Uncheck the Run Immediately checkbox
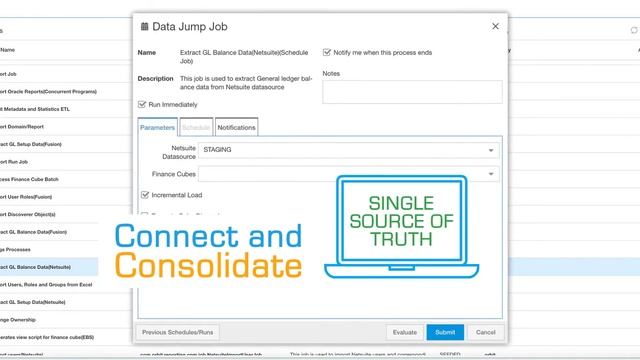Screen dimensions: 640x360 (142, 104)
